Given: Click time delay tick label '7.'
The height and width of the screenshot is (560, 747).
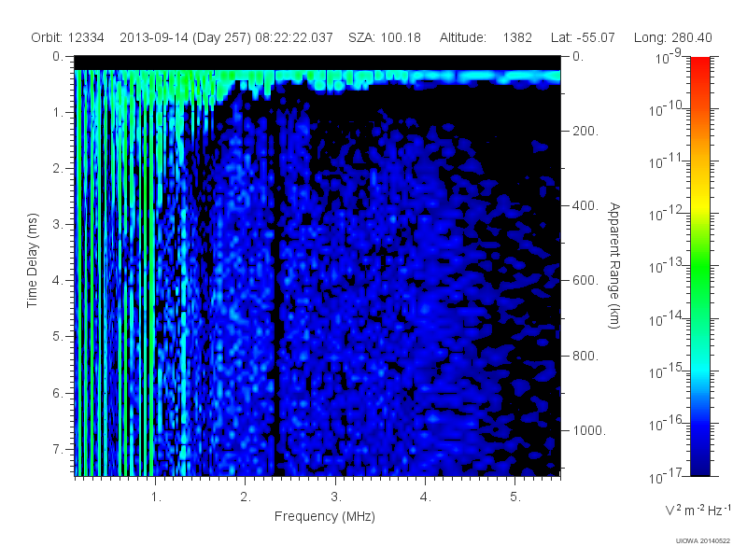Looking at the screenshot, I should pyautogui.click(x=58, y=449).
